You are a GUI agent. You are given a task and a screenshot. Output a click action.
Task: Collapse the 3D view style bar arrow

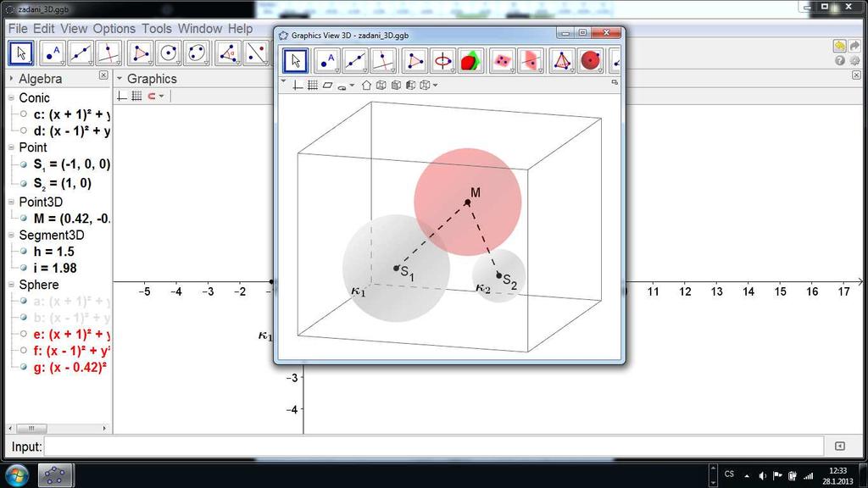283,82
